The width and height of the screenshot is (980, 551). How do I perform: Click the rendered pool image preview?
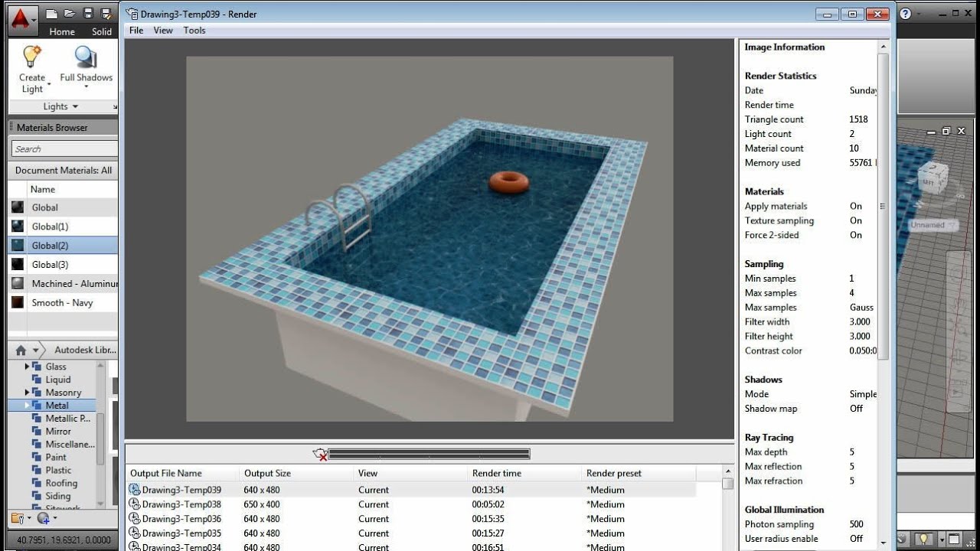(430, 239)
